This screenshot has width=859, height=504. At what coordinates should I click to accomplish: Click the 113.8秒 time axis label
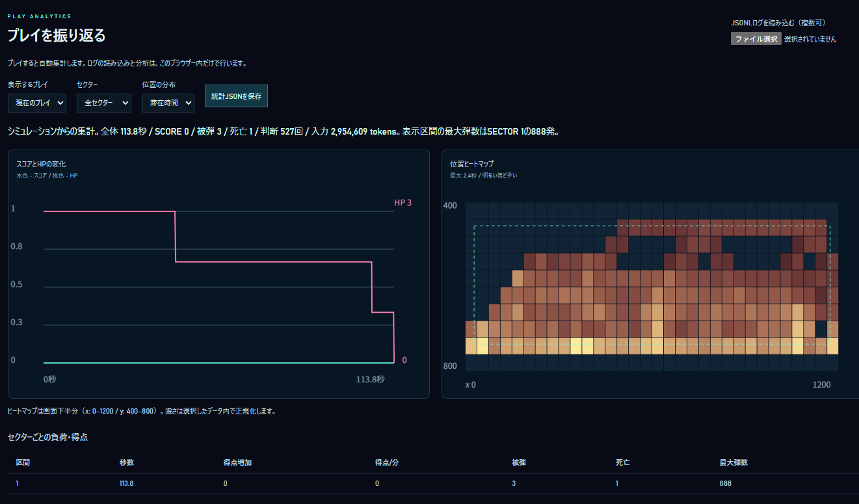point(370,379)
